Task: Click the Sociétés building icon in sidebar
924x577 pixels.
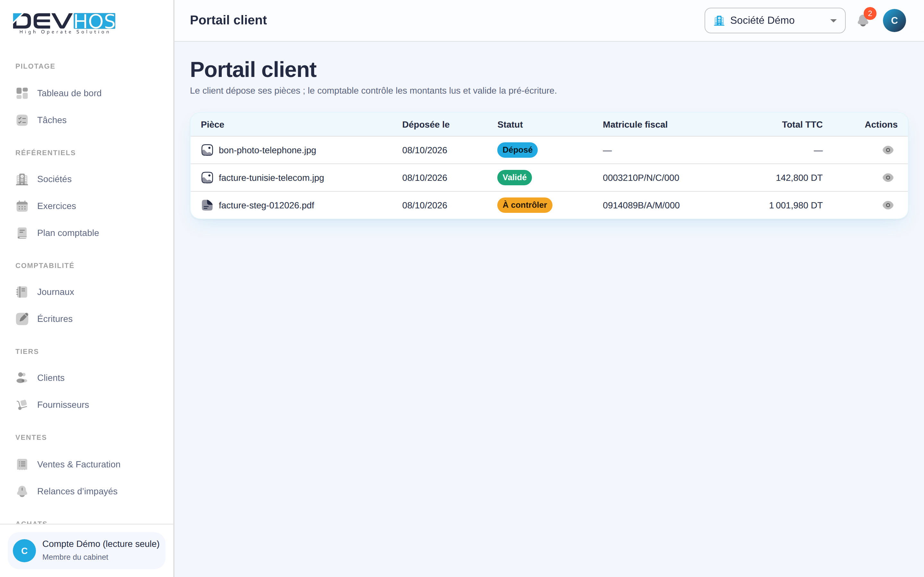Action: (22, 179)
